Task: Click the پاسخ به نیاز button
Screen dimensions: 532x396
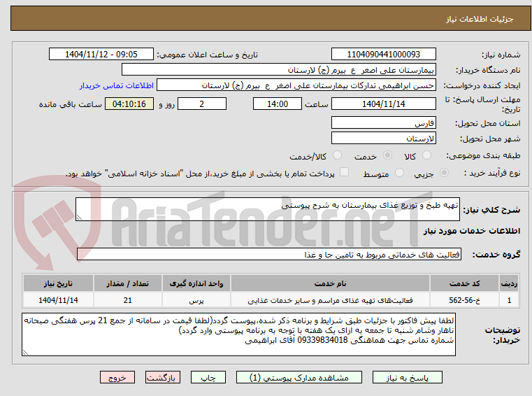Action: (x=407, y=378)
